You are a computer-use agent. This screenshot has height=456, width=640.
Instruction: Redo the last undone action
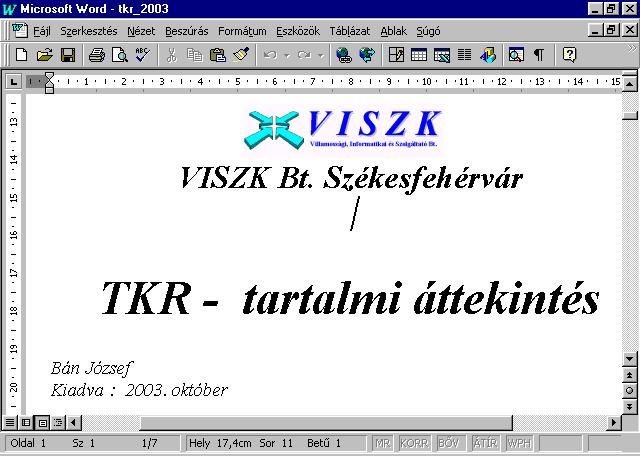tap(304, 54)
